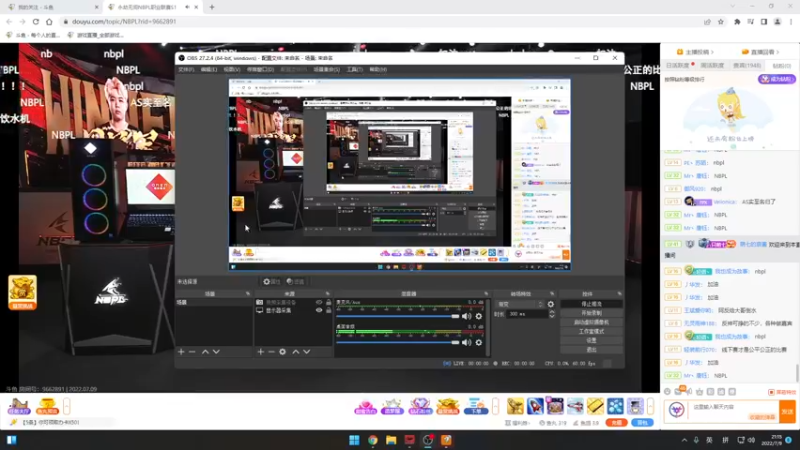Open OBS 文件(F) menu

pyautogui.click(x=186, y=69)
